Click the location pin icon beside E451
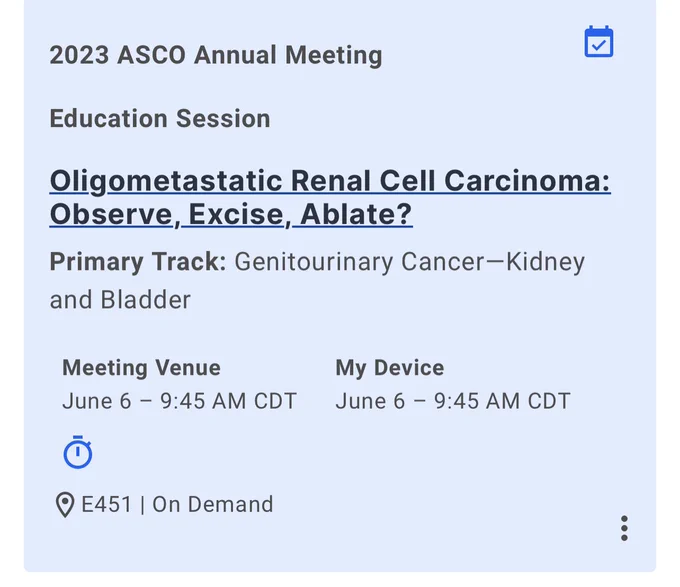 click(65, 505)
